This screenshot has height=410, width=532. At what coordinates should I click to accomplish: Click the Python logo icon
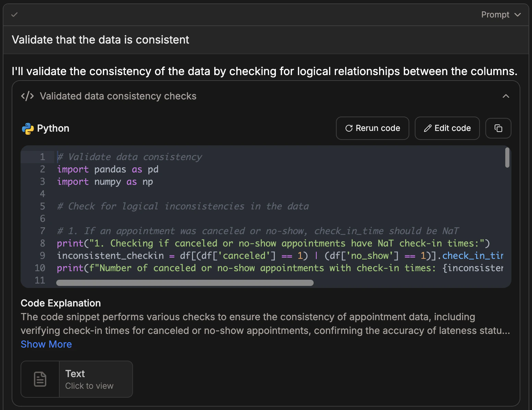28,129
